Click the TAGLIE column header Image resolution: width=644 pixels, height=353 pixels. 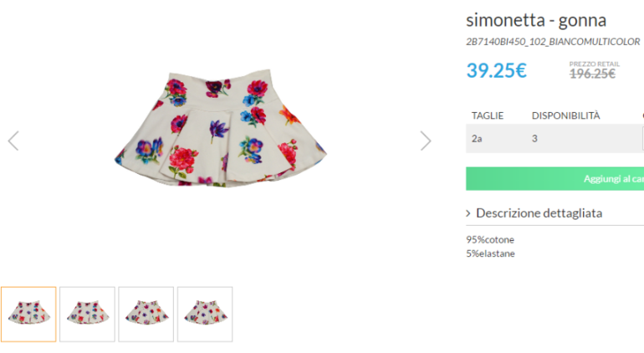[x=488, y=115]
